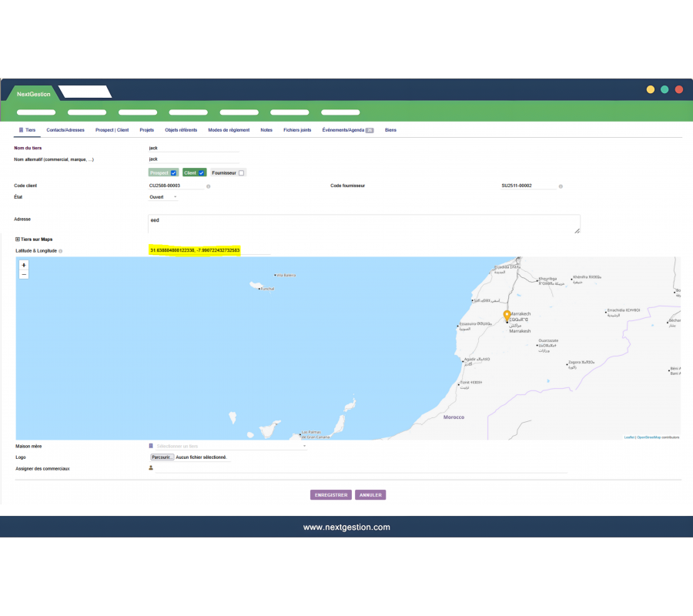Viewport: 693px width, 616px height.
Task: Collapse the Tiers sur Maps section
Action: click(18, 239)
